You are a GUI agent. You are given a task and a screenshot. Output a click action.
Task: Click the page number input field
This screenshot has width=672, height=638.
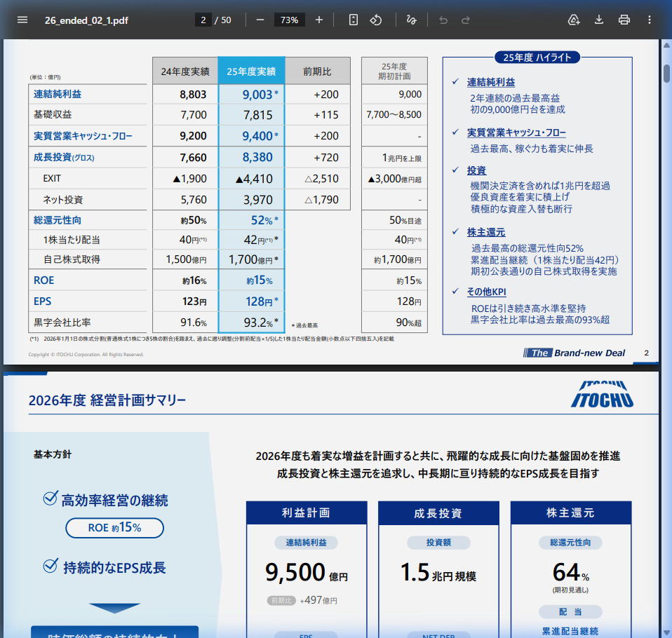point(203,20)
